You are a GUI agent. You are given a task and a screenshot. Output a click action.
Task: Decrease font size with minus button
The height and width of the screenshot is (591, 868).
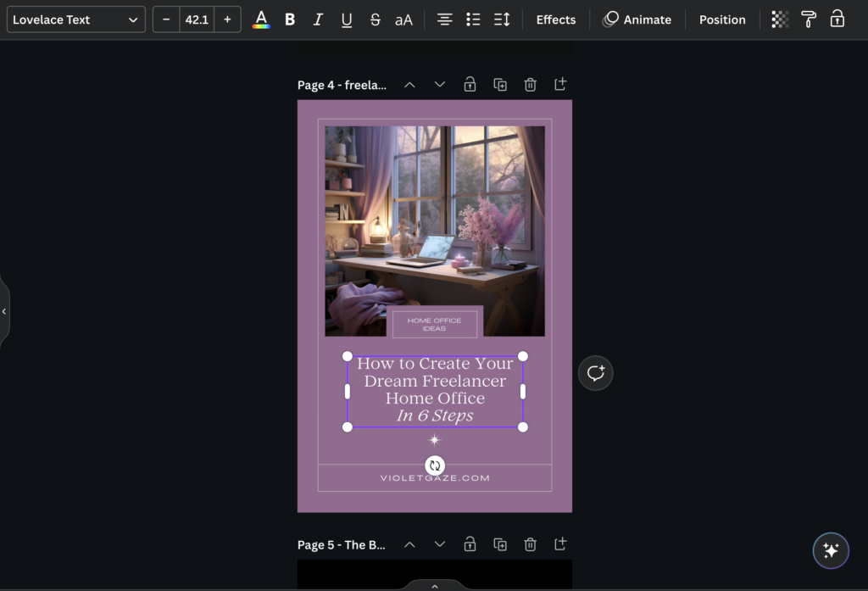pos(166,20)
